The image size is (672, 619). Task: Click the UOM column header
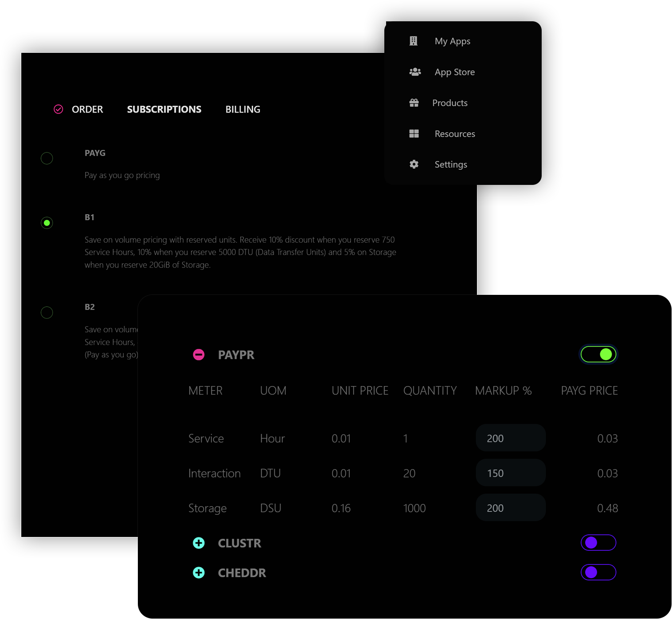point(273,391)
